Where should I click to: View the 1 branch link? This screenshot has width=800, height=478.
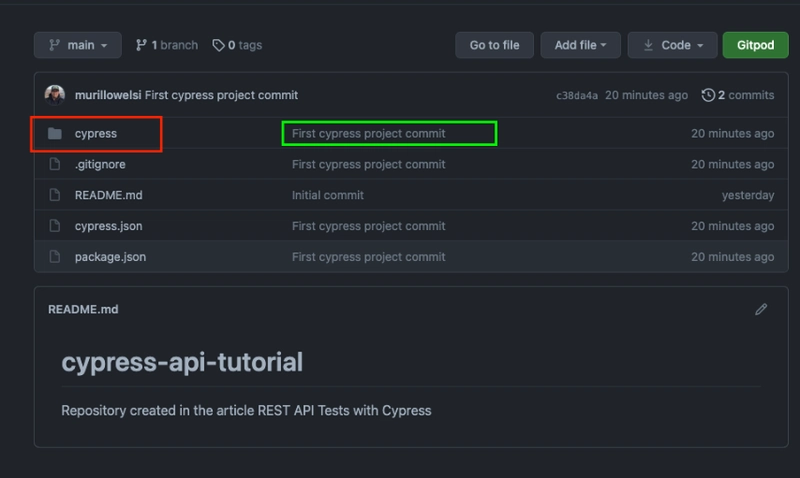[167, 45]
